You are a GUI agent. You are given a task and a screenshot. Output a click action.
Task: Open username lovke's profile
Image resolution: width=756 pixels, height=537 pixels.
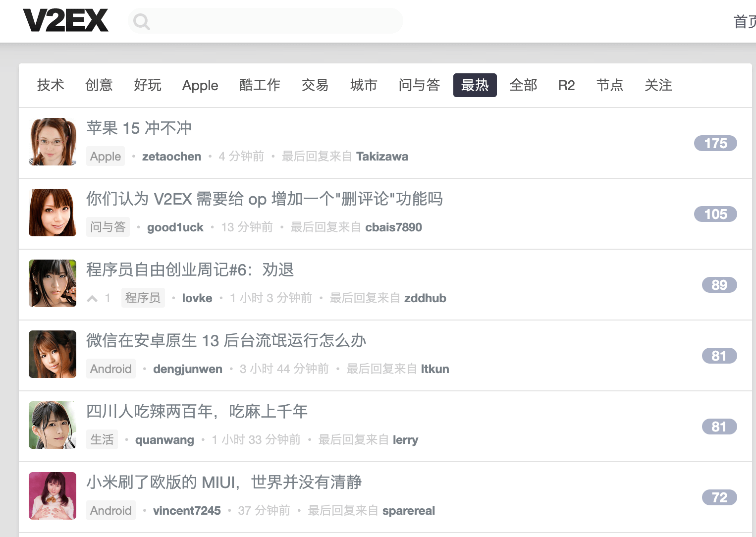197,298
